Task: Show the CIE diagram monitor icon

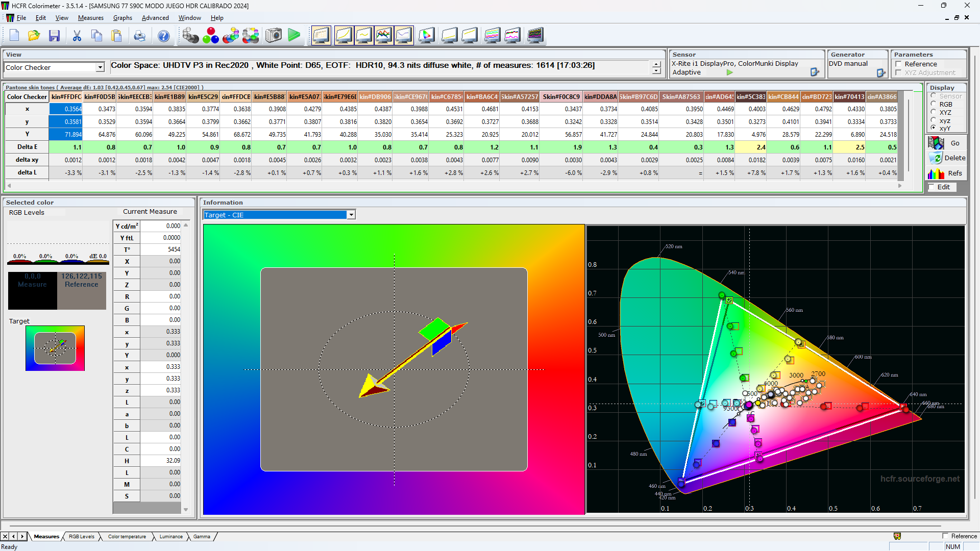Action: (427, 35)
